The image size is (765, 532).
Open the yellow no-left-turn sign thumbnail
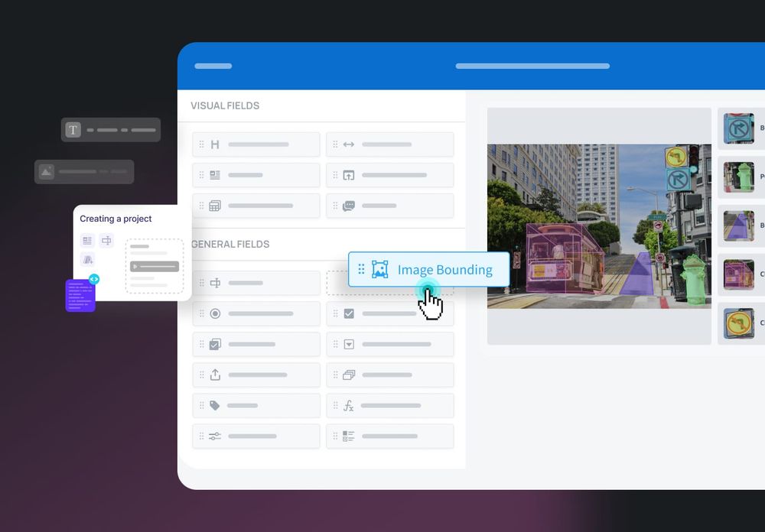(739, 323)
